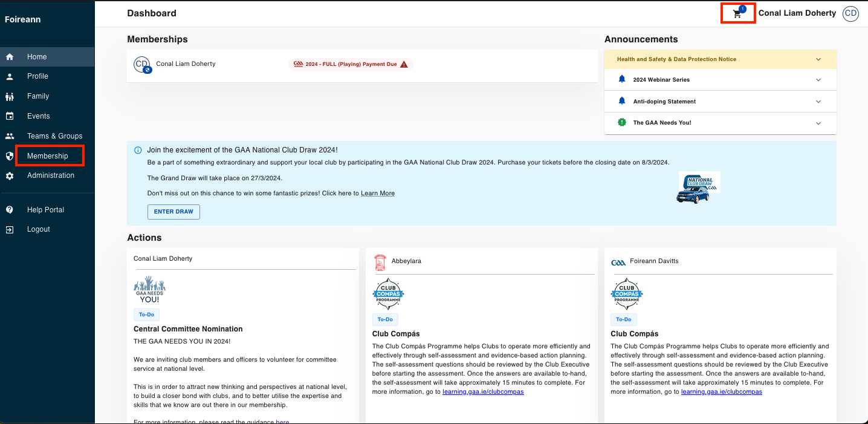
Task: Click the Club Compás logo in Foireann Davitts card
Action: [627, 295]
